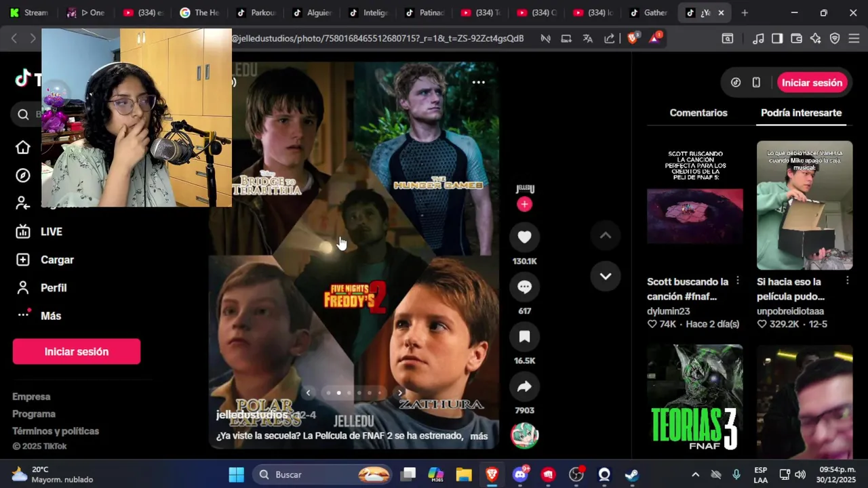Open a new browser tab with the plus
This screenshot has height=488, width=868.
[745, 13]
